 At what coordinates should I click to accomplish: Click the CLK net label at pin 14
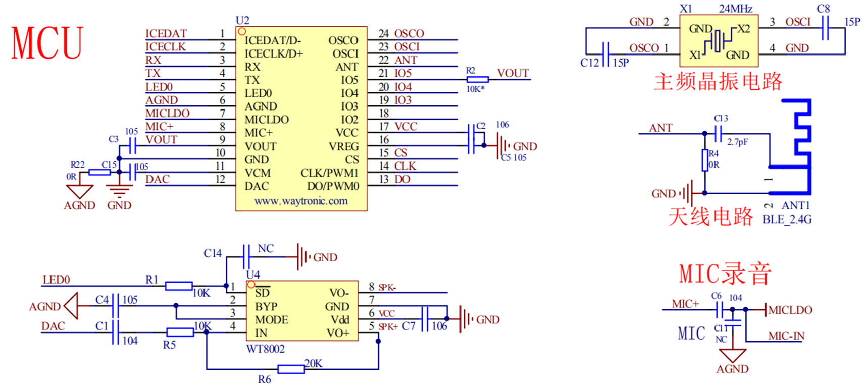[405, 166]
